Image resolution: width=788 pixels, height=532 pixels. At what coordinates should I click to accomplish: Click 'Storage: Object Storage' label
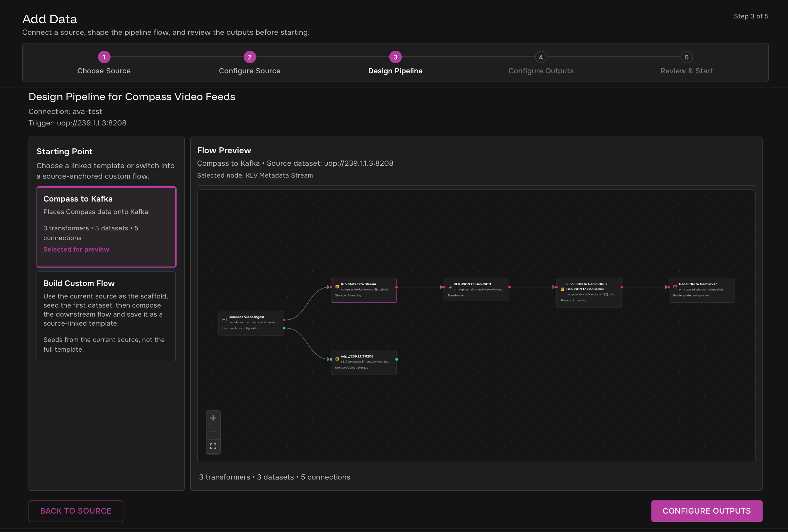pyautogui.click(x=351, y=368)
